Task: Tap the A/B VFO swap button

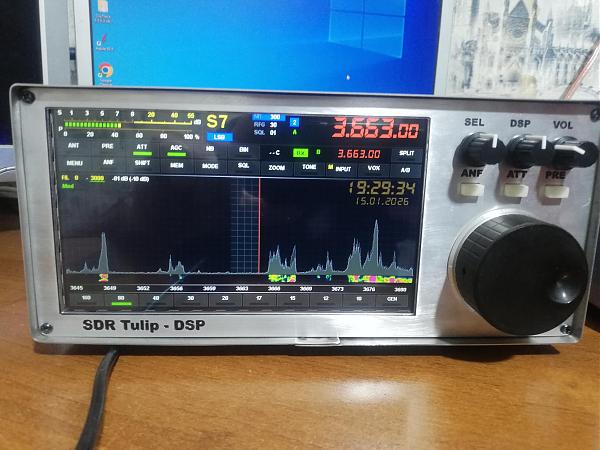Action: coord(405,170)
